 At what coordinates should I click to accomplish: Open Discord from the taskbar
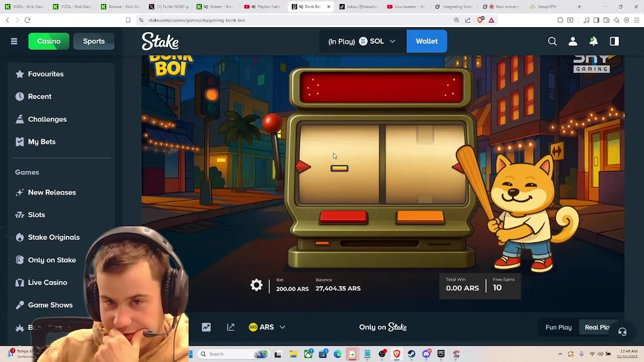tap(427, 354)
